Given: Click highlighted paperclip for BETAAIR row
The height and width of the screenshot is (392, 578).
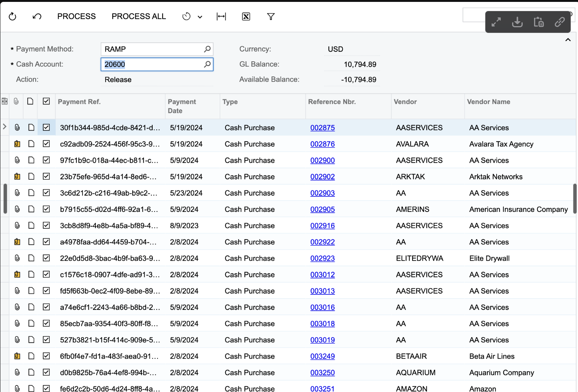Looking at the screenshot, I should pyautogui.click(x=17, y=356).
